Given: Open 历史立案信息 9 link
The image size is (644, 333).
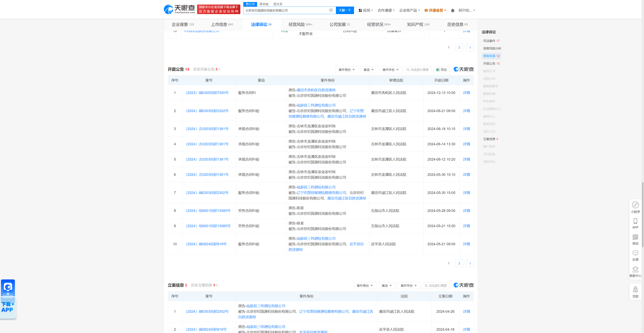Looking at the screenshot, I should point(204,285).
